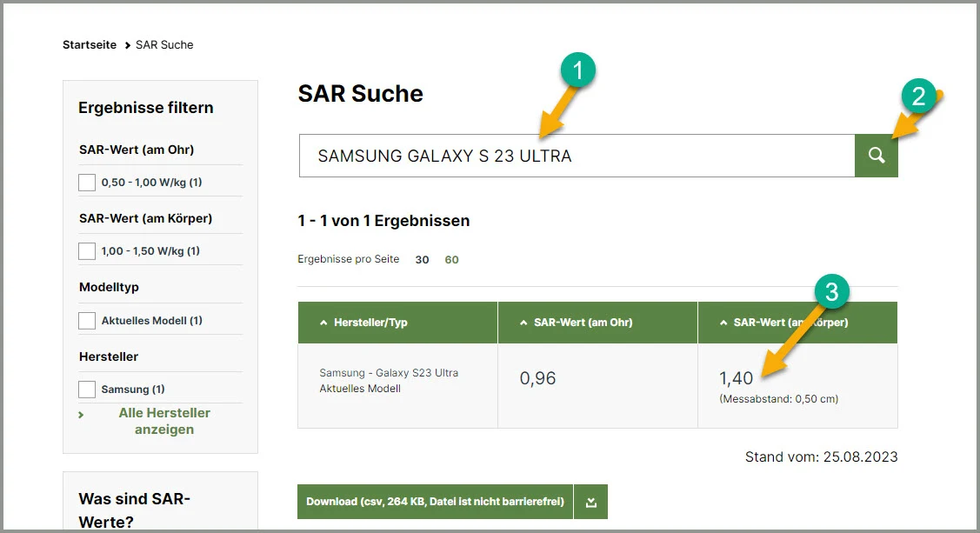Click the 0,96 SAR ear value
This screenshot has width=980, height=533.
(537, 378)
